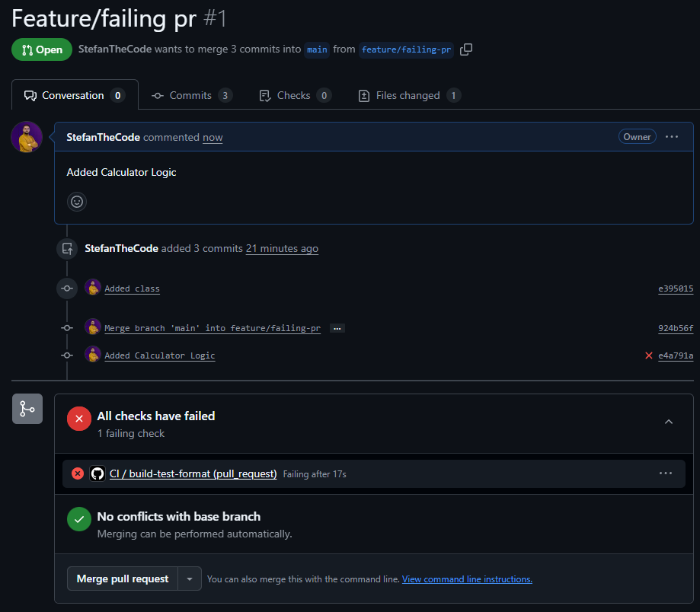Open commit hash e395015
This screenshot has height=612, width=700.
pyautogui.click(x=675, y=288)
